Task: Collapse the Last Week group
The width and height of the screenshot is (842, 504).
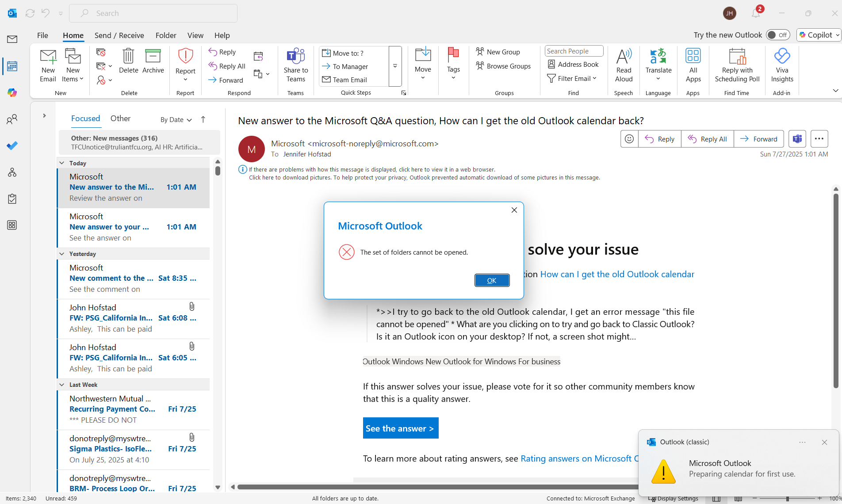Action: 62,384
